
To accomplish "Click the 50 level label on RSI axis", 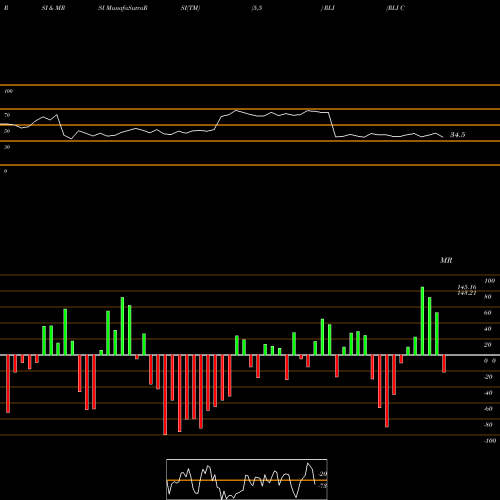I will pyautogui.click(x=7, y=131).
